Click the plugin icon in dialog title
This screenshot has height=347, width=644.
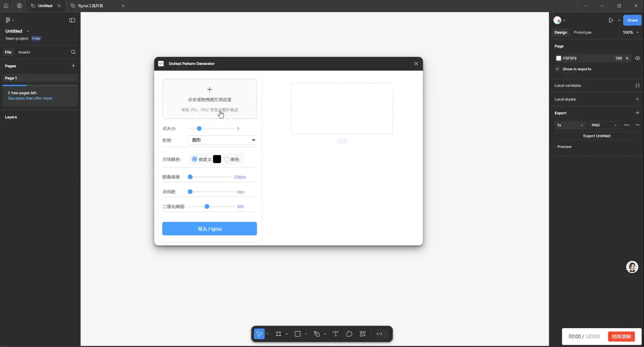tap(161, 64)
